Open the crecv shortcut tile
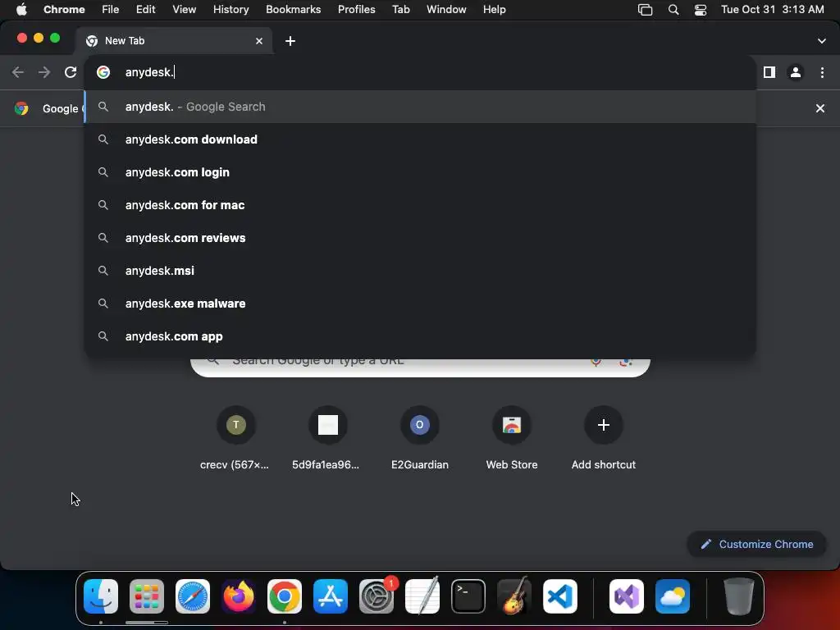 pyautogui.click(x=235, y=438)
